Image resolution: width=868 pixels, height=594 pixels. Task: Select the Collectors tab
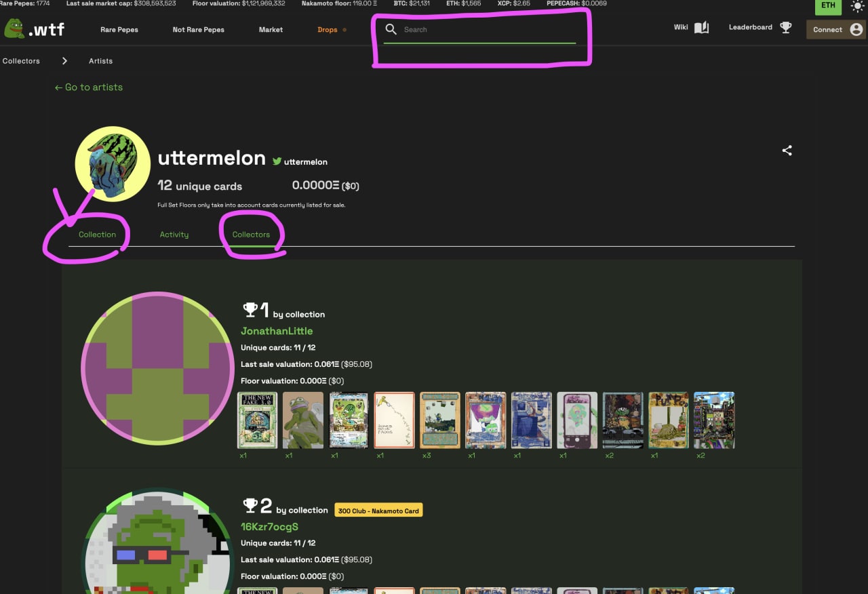tap(251, 235)
